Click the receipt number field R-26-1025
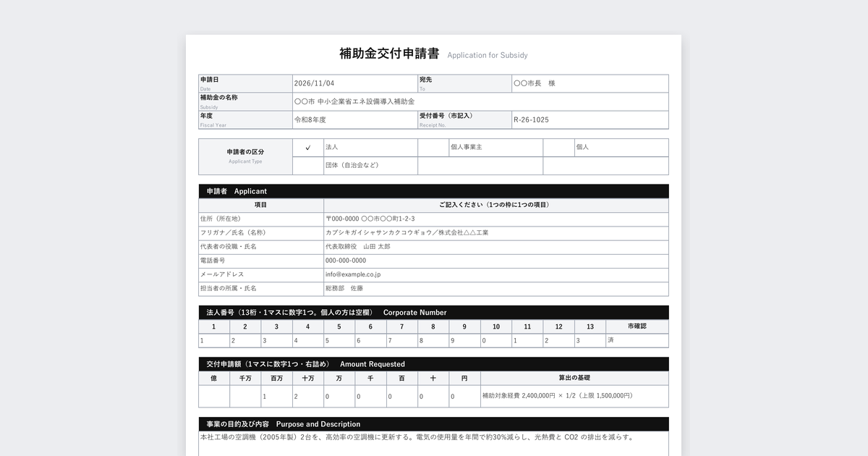Screen dimensions: 868x456 (x=590, y=120)
